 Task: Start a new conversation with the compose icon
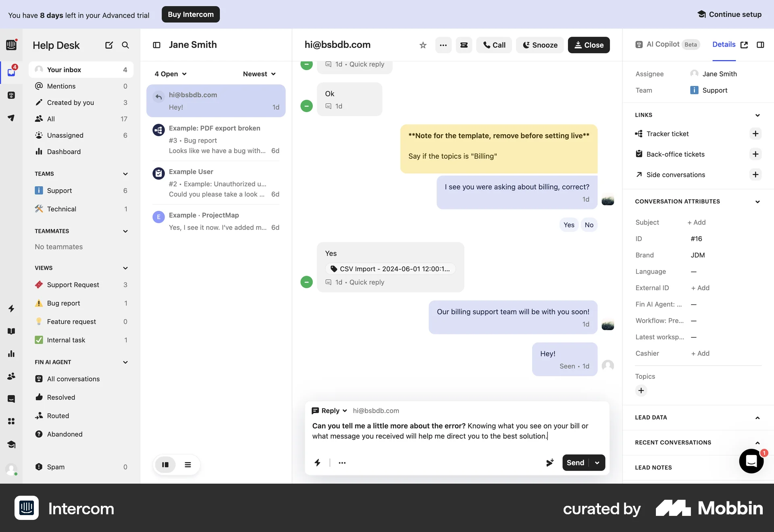(109, 45)
